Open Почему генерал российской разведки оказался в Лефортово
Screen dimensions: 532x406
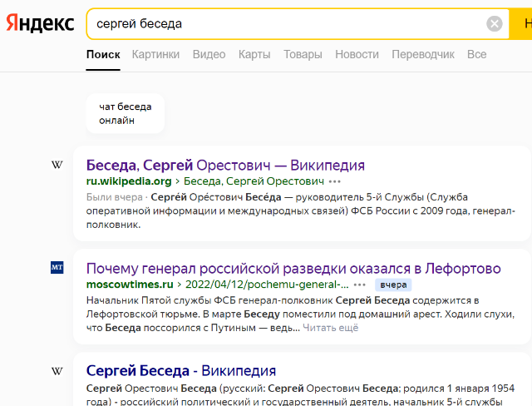coord(293,269)
